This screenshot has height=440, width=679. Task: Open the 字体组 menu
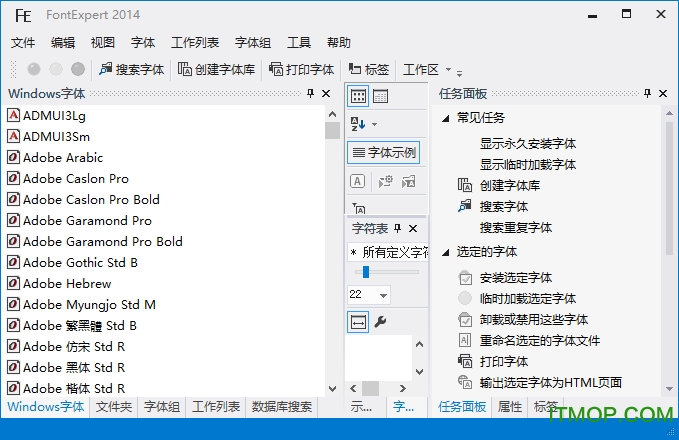coord(253,42)
